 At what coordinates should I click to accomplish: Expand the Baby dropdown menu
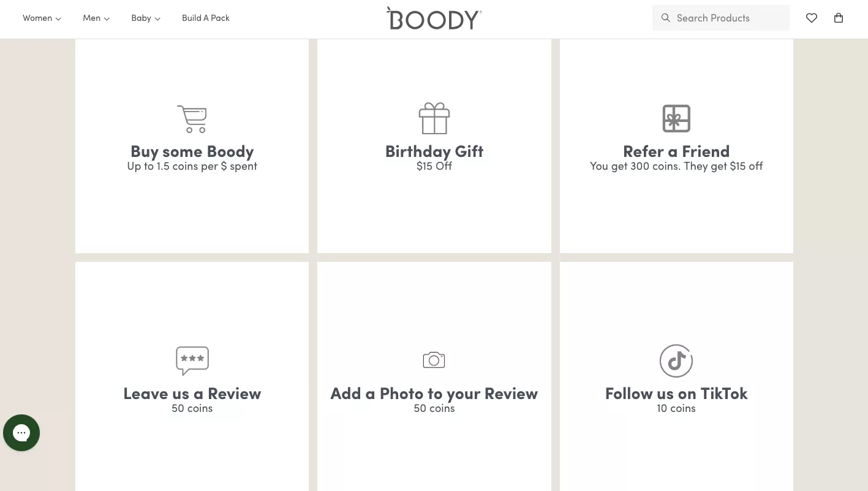(x=146, y=18)
